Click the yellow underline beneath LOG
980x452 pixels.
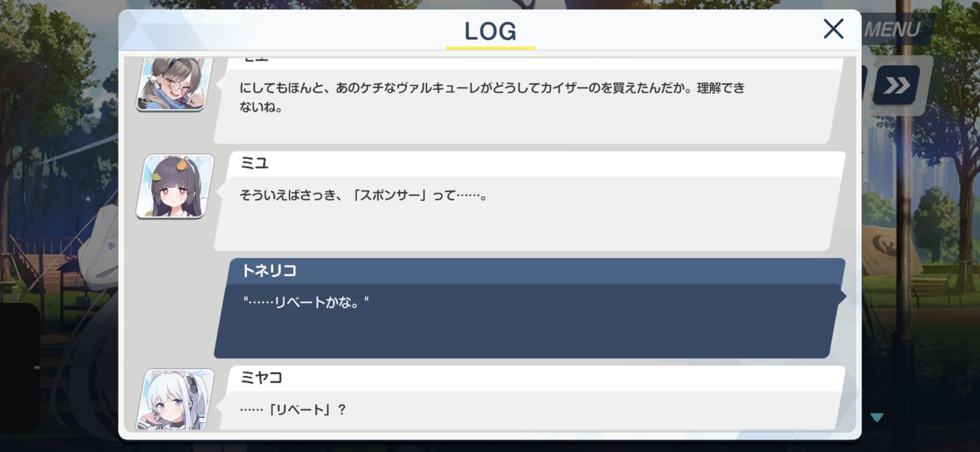coord(490,48)
